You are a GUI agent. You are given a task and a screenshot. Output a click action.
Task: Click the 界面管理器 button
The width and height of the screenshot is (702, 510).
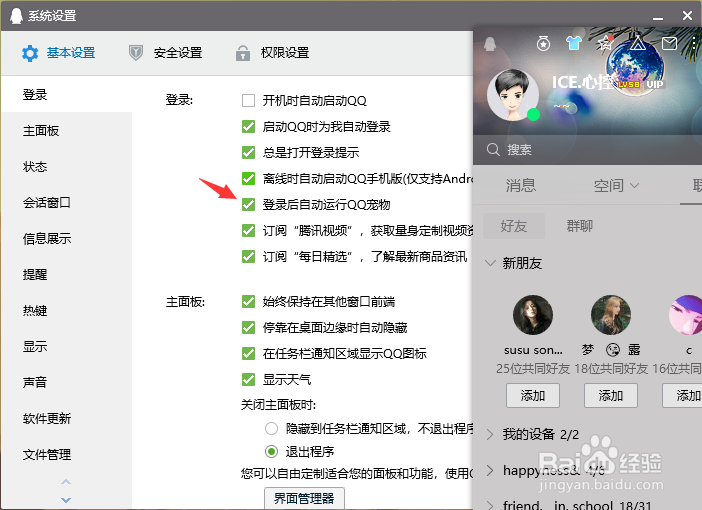click(304, 498)
